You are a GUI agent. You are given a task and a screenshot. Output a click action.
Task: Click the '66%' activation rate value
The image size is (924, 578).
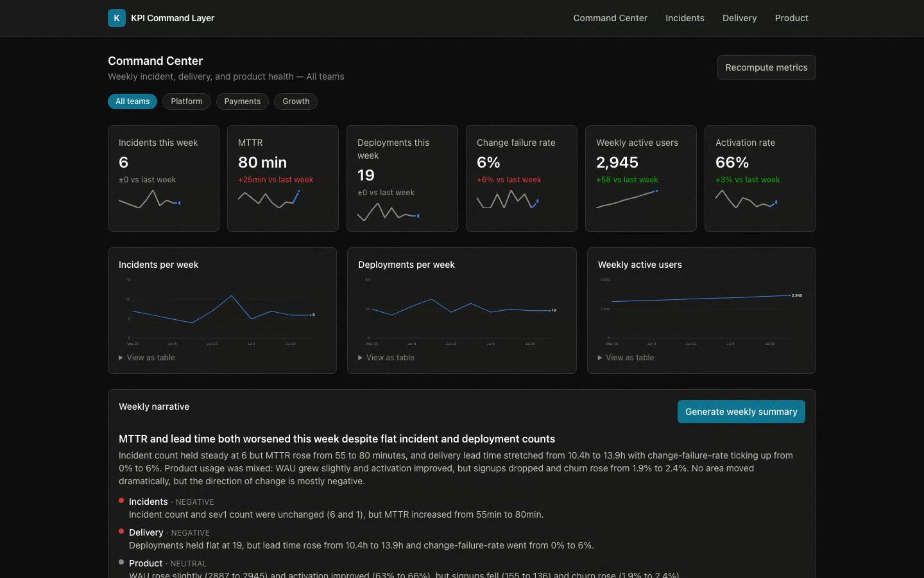pyautogui.click(x=732, y=162)
